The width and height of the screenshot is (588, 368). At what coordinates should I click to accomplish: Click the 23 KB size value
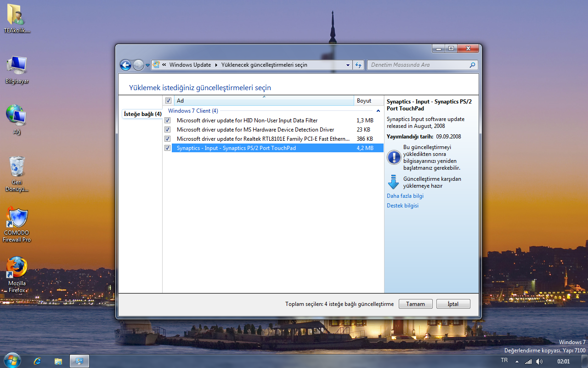pyautogui.click(x=363, y=130)
